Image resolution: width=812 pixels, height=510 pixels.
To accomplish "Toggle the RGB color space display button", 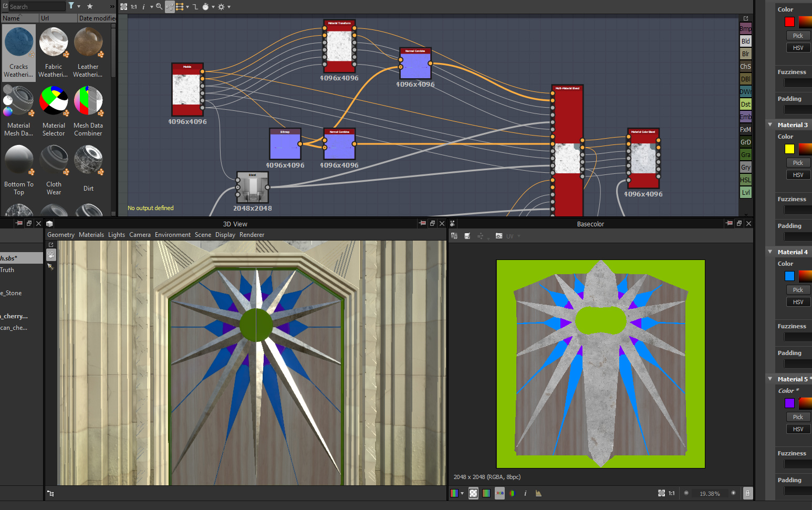I will pos(499,493).
